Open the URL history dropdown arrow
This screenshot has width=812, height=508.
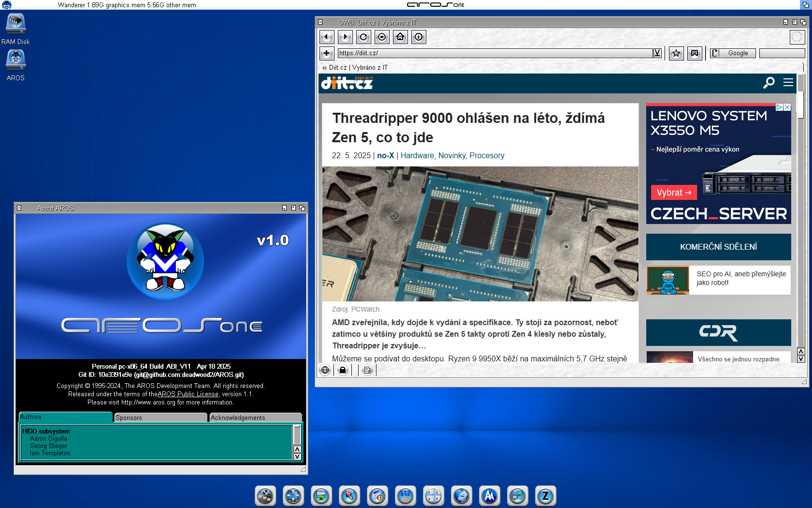[657, 53]
